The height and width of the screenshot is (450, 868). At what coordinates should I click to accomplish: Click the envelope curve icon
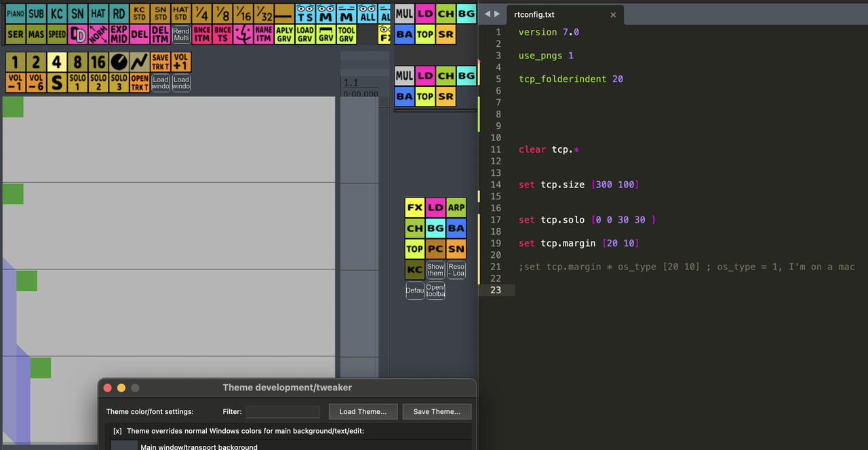click(x=140, y=62)
